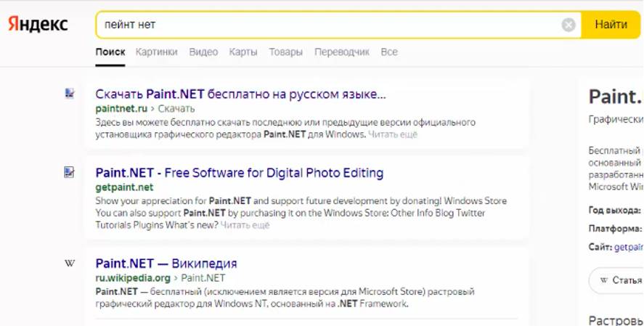644x326 pixels.
Task: Select the Поиск tab
Action: [110, 52]
